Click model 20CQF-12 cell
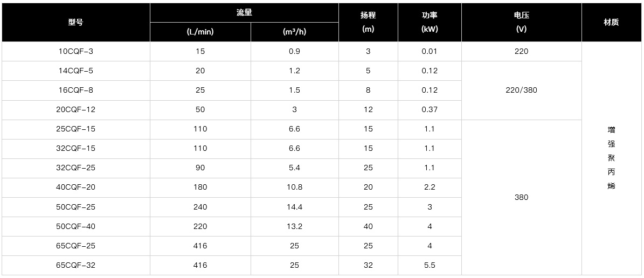This screenshot has width=644, height=278. (x=75, y=110)
